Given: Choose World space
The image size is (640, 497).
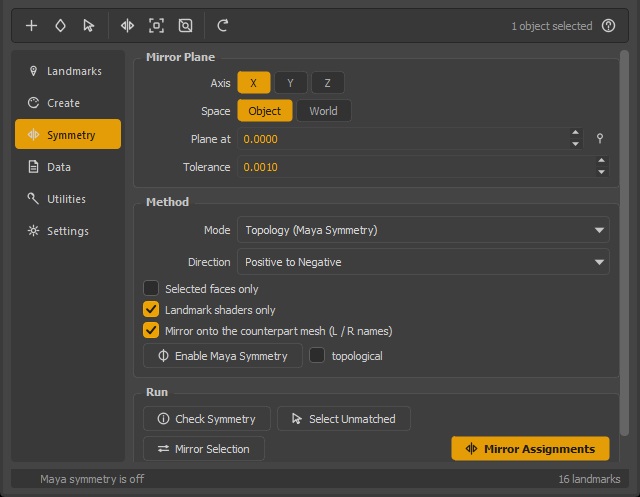Looking at the screenshot, I should (x=323, y=111).
